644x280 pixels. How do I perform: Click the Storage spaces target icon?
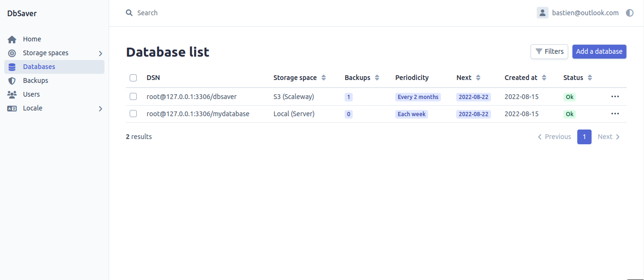pos(12,53)
